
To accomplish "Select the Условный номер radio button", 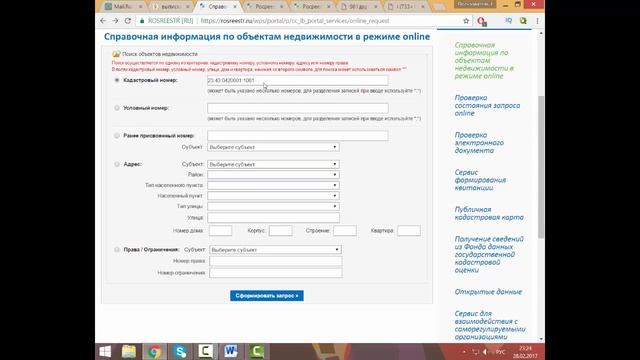I will click(117, 108).
